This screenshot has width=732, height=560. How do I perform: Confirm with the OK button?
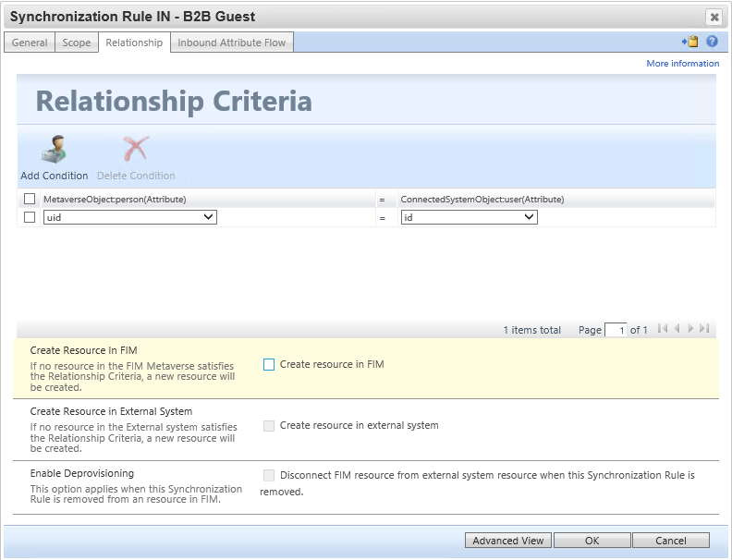click(x=592, y=541)
